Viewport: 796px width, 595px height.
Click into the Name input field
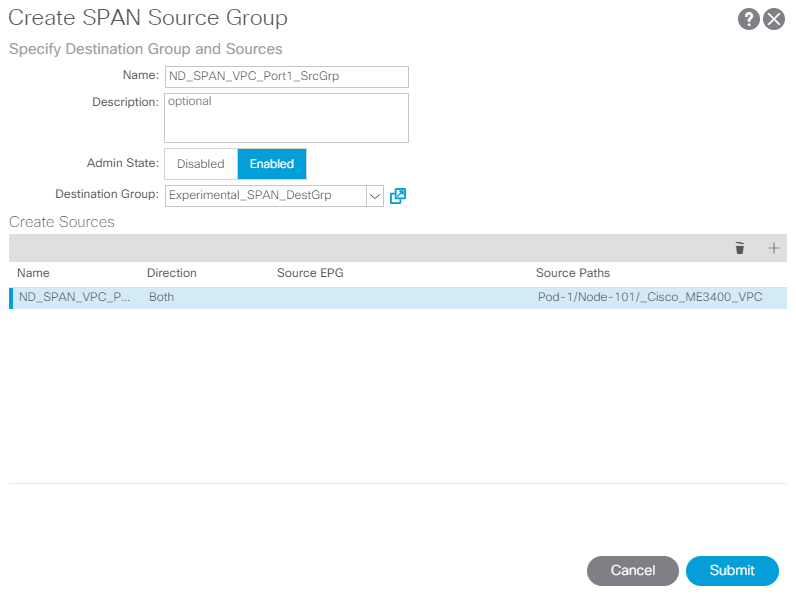click(x=286, y=77)
